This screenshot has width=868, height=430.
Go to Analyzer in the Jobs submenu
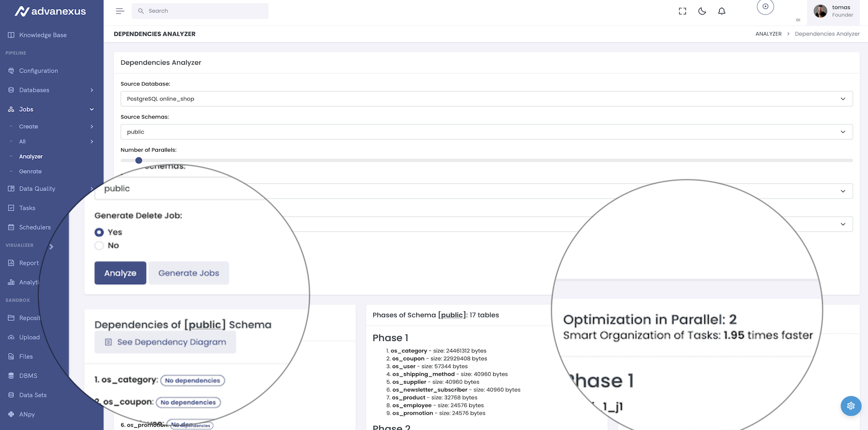click(x=31, y=156)
